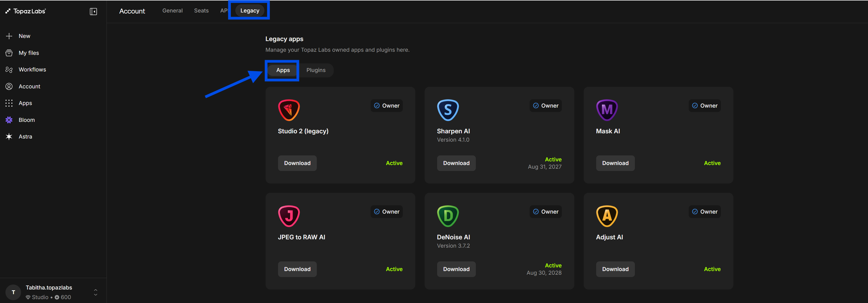
Task: Click Owner badge on JPEG to RAW AI card
Action: 386,212
